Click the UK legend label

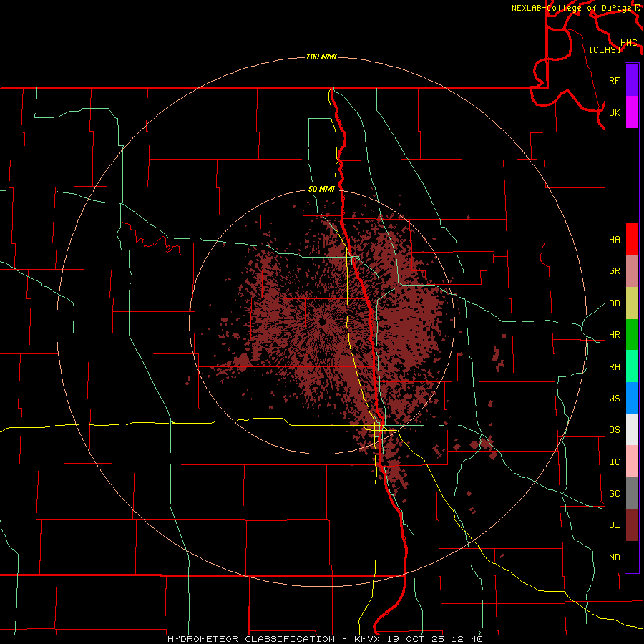point(614,112)
